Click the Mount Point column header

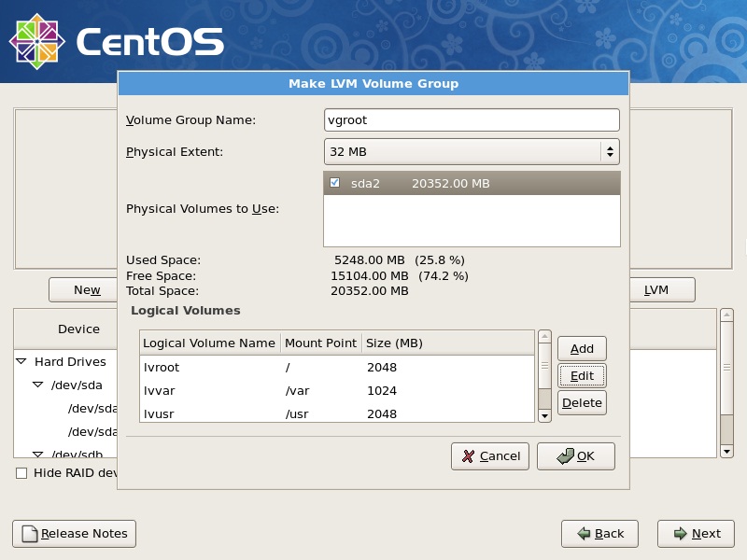321,343
